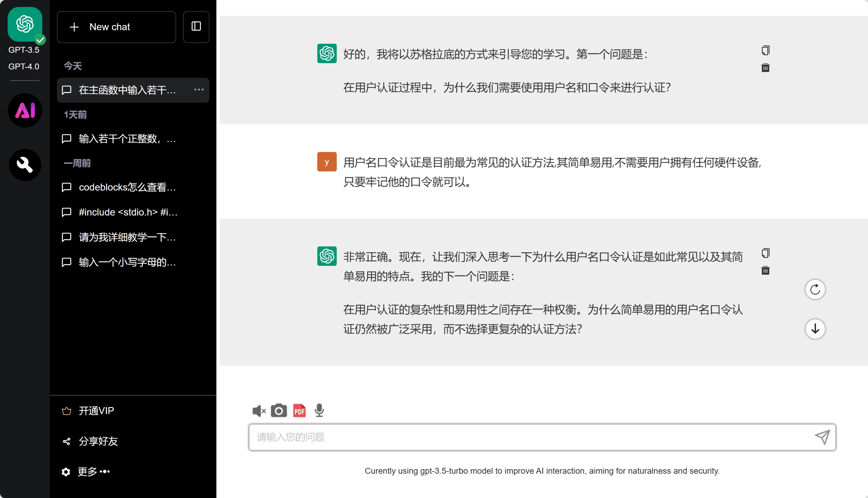Open the wrench tools sidebar icon
868x498 pixels.
[x=25, y=165]
